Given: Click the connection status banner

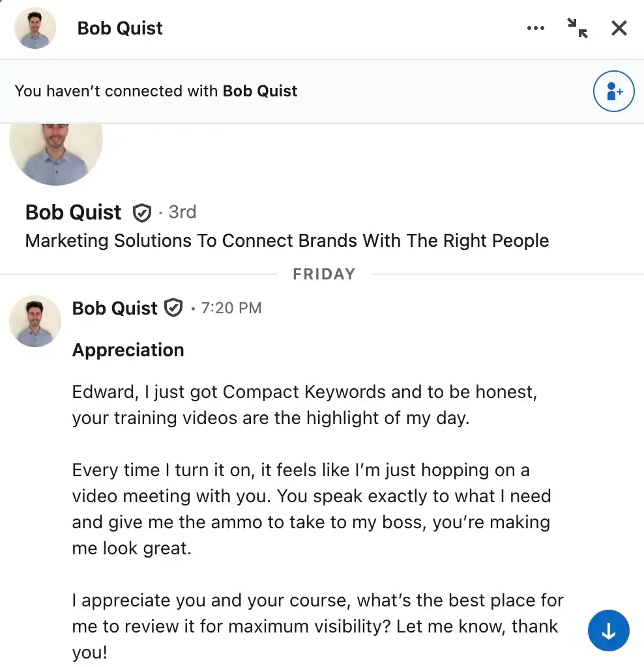Looking at the screenshot, I should tap(155, 91).
